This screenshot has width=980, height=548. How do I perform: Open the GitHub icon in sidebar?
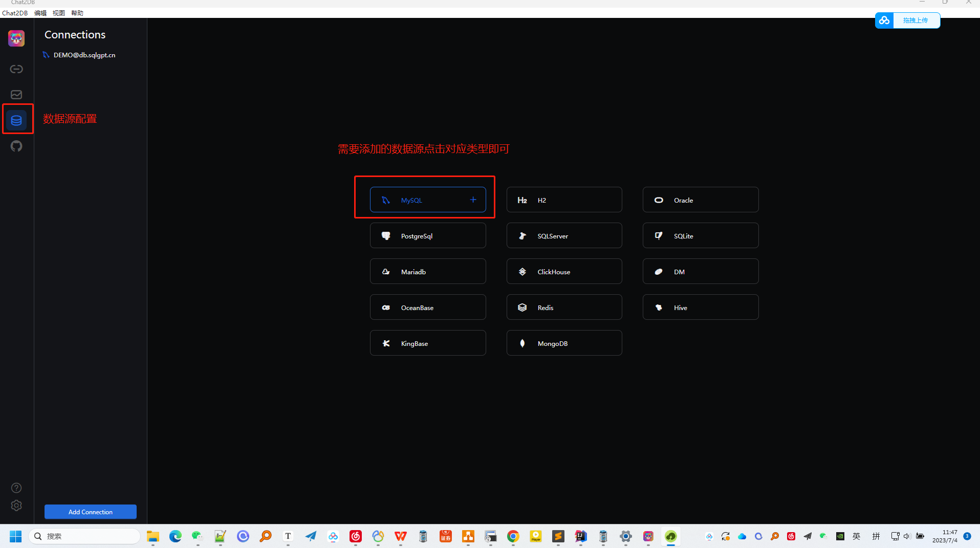[16, 146]
